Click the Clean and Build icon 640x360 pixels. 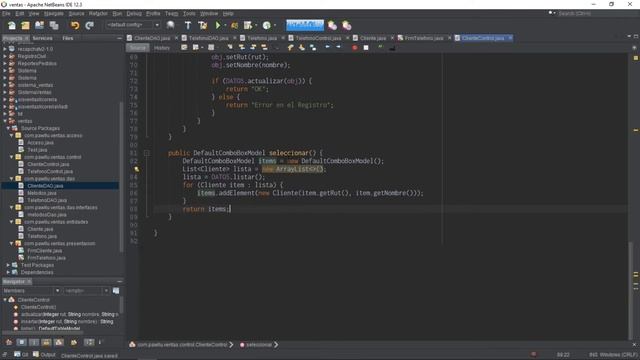point(202,25)
